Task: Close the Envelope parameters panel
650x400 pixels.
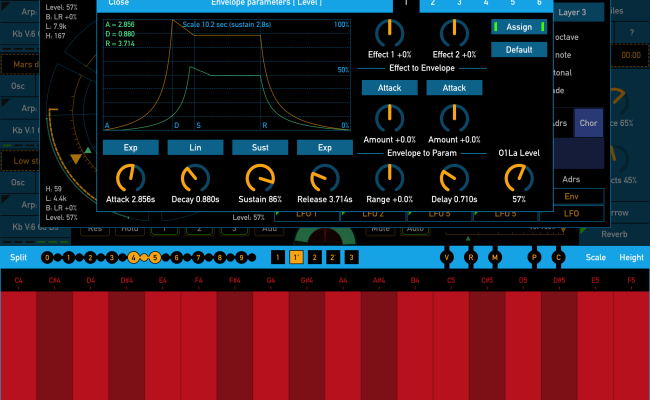Action: [x=119, y=3]
